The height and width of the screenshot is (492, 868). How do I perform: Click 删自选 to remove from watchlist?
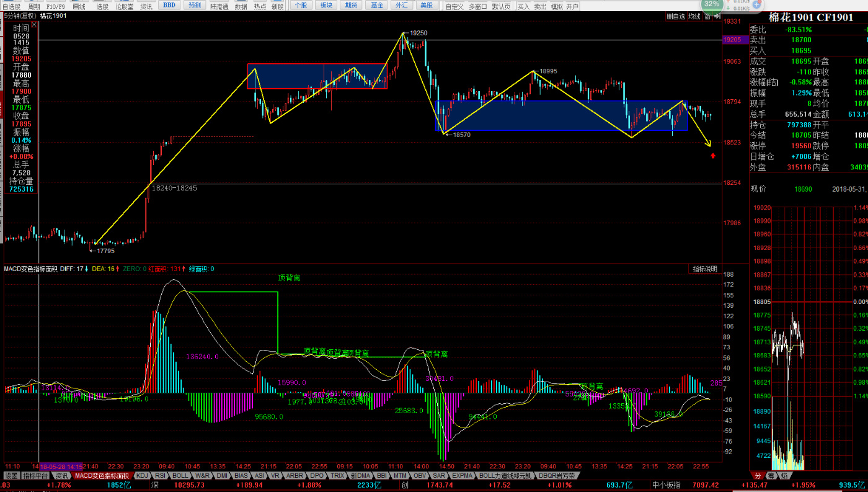pos(676,16)
